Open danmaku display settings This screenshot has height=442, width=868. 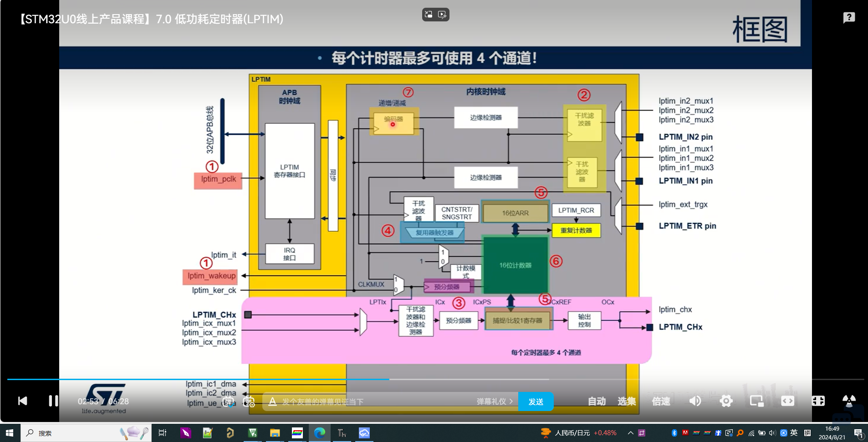(x=249, y=401)
